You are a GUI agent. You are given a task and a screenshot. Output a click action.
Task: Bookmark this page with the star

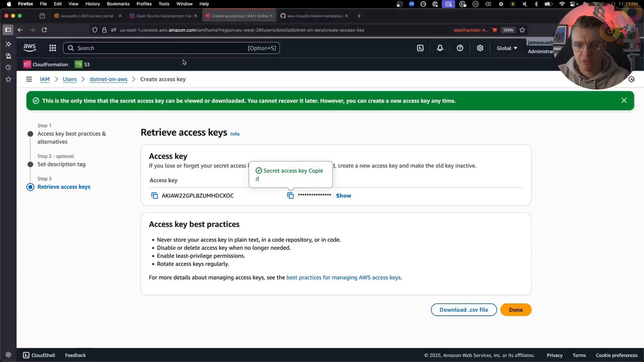[522, 30]
